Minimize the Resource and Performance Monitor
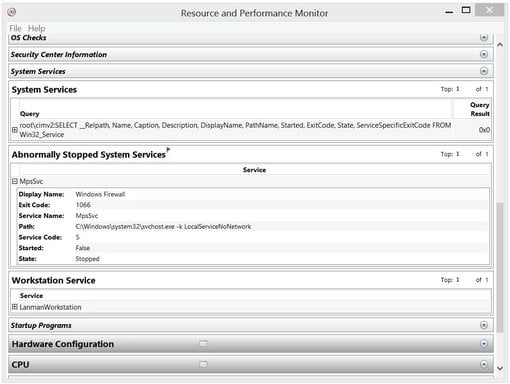The height and width of the screenshot is (384, 510). pos(449,12)
